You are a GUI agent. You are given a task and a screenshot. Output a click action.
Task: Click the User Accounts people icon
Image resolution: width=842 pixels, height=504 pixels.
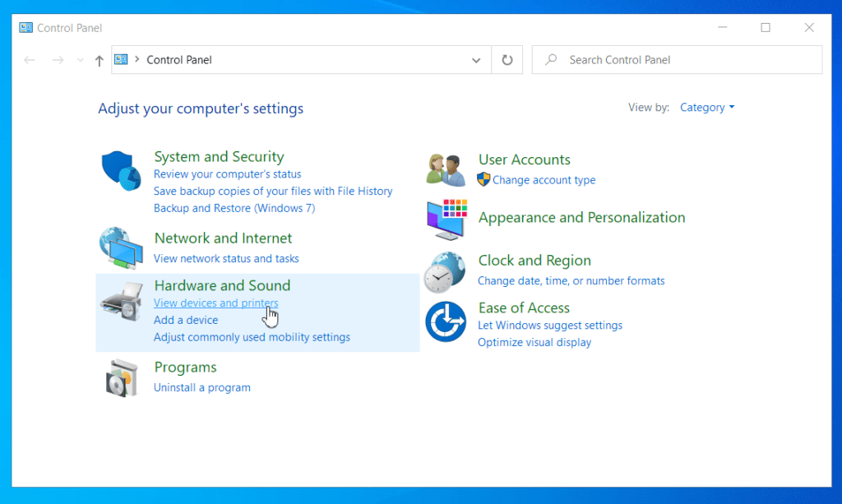point(446,169)
